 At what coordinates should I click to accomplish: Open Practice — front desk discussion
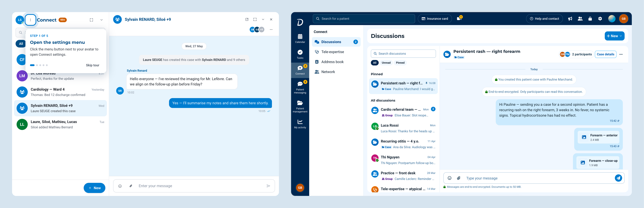pyautogui.click(x=403, y=176)
